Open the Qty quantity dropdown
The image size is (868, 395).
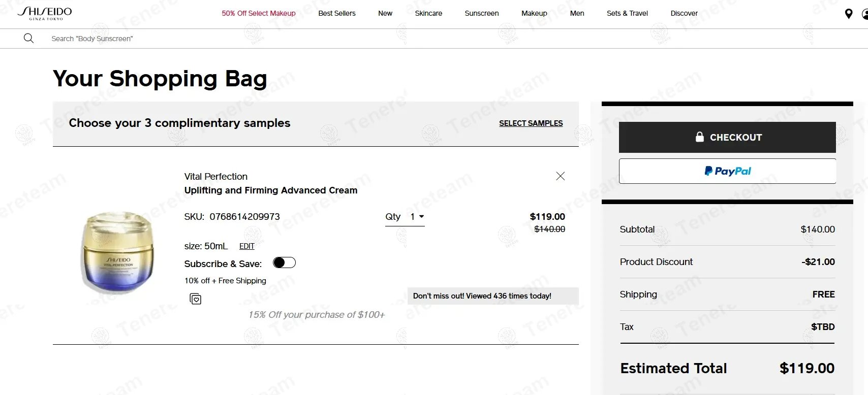(x=417, y=217)
